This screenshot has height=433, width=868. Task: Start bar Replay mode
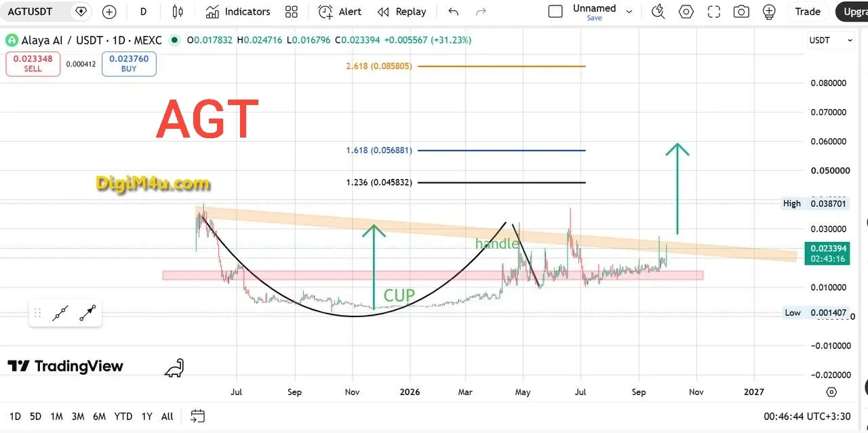click(x=401, y=12)
